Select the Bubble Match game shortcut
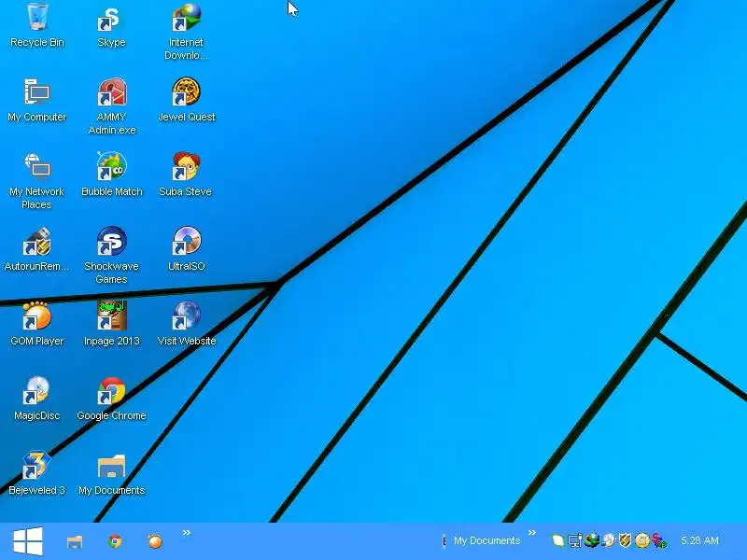 coord(112,175)
